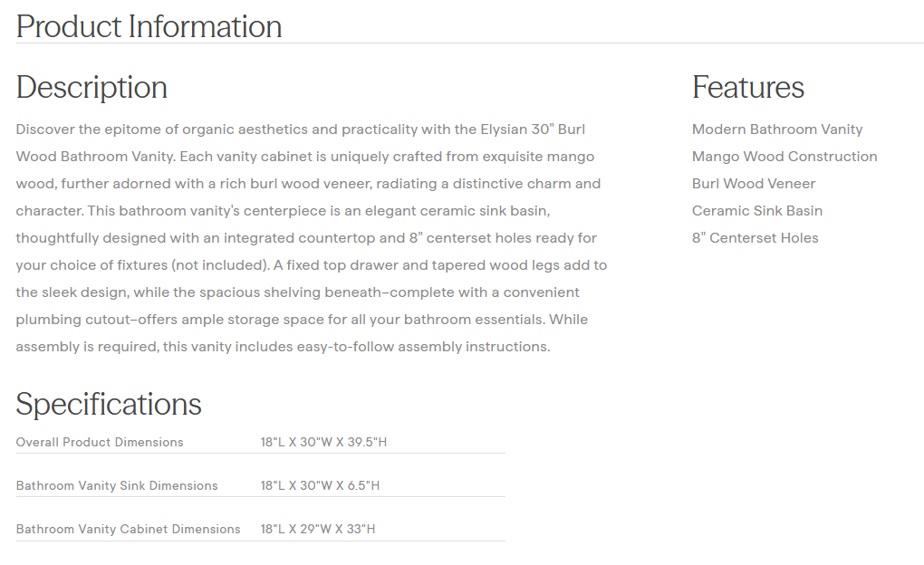Click the 18"L X 30"W X 39.5"H value
Viewport: 924px width, 565px height.
click(x=323, y=443)
